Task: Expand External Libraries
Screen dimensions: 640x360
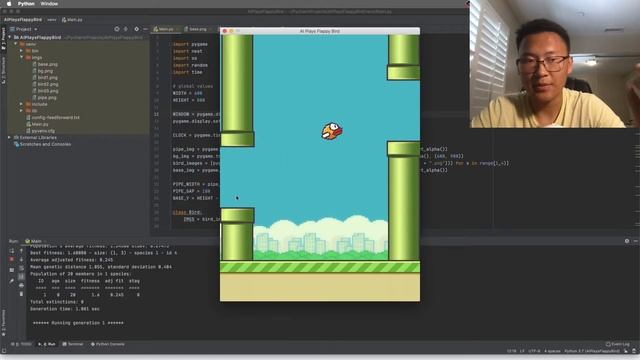Action: (10, 138)
